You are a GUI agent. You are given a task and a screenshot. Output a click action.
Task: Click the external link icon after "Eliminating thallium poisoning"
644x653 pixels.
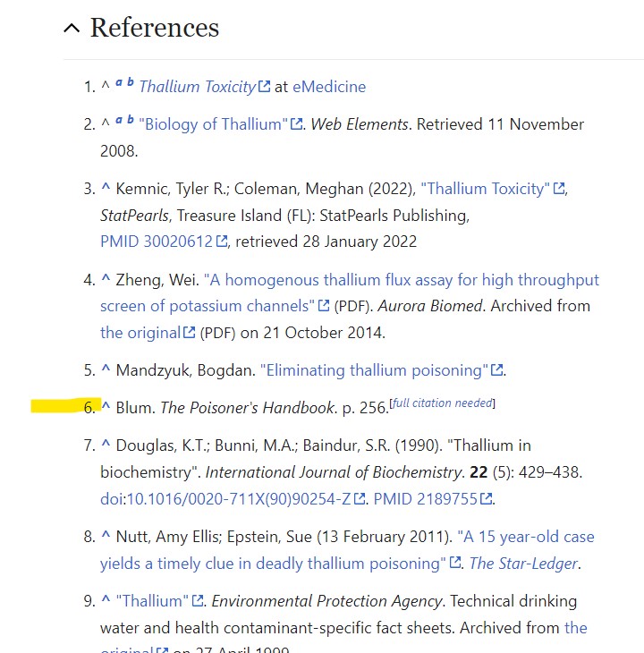point(498,371)
